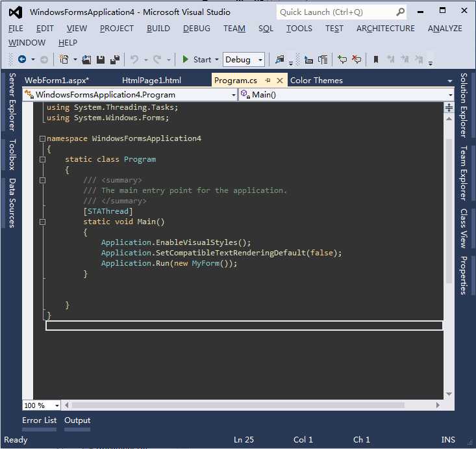Open the undo history dropdown arrow
This screenshot has height=449, width=476.
tap(146, 60)
